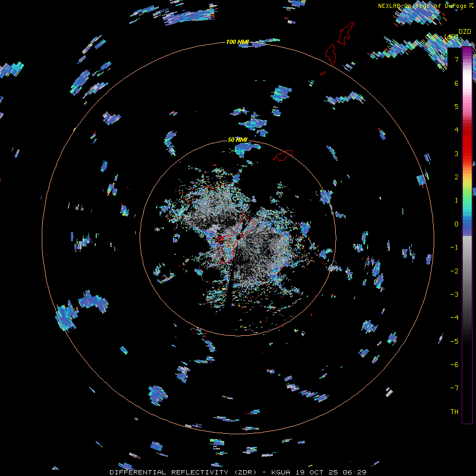
Task: Click the 3 dB tick on color scale
Action: pos(456,153)
